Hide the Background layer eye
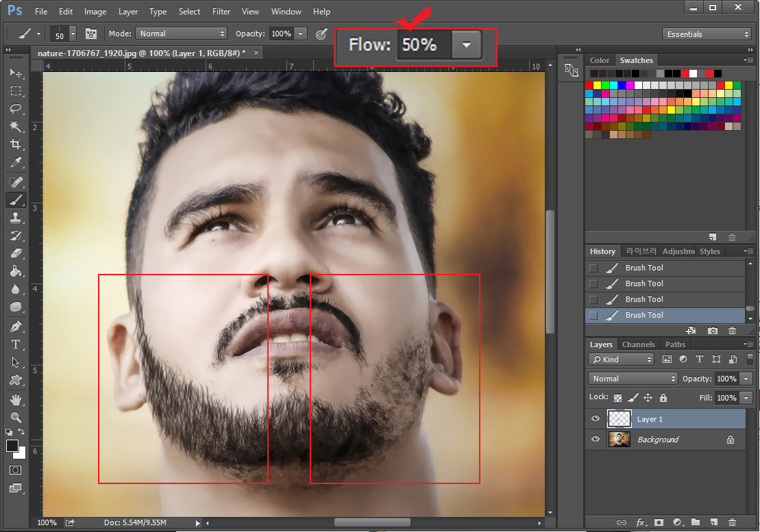The image size is (760, 532). 596,439
